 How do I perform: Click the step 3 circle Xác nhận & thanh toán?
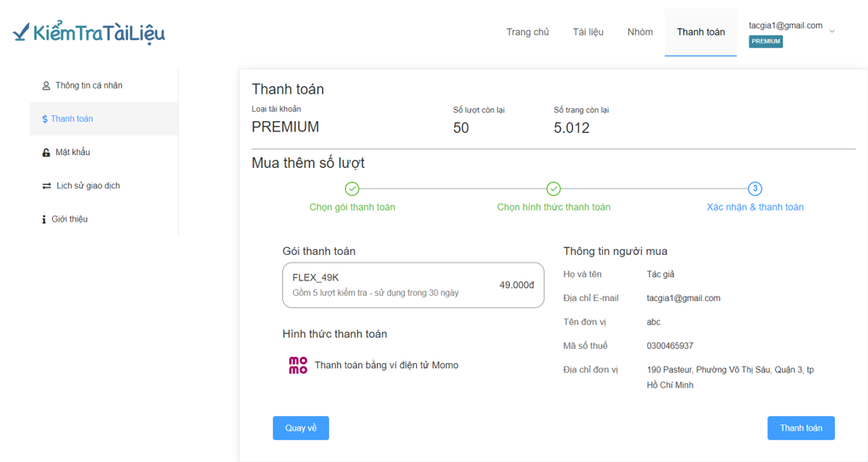coord(755,188)
